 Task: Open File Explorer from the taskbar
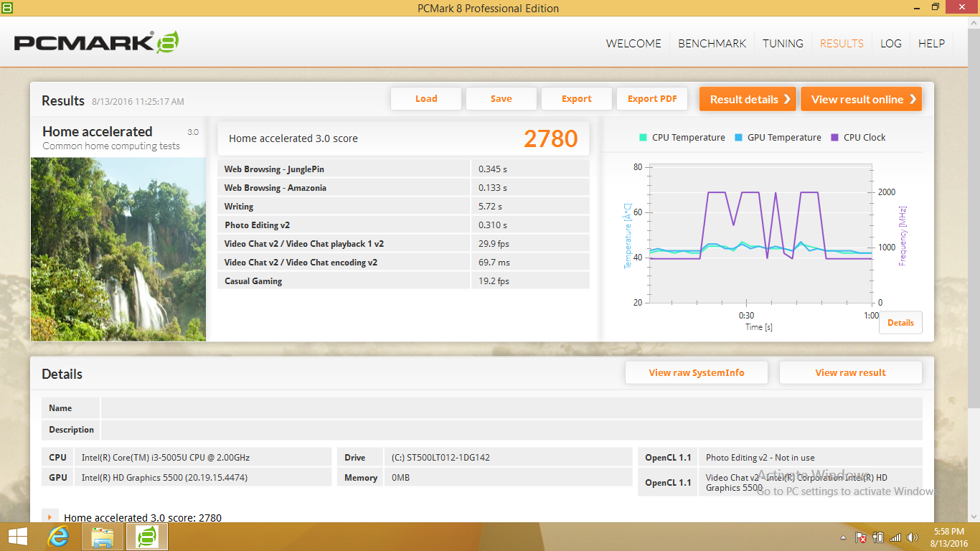tap(103, 536)
